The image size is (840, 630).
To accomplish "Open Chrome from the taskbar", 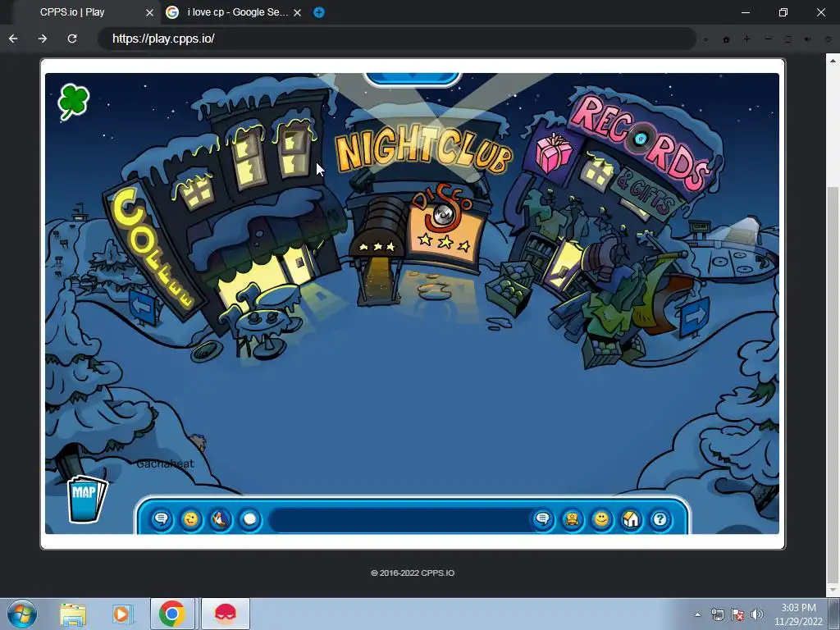I will (x=172, y=614).
